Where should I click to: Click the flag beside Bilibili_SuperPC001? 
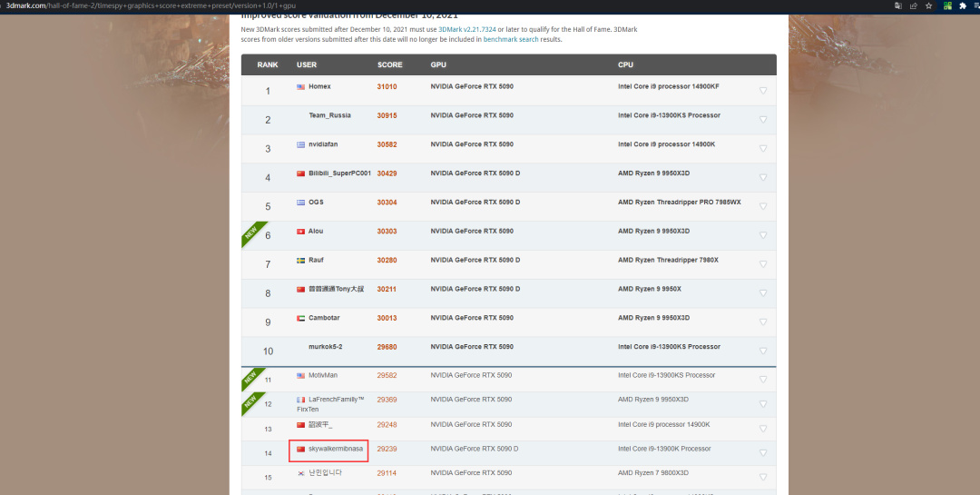coord(300,173)
